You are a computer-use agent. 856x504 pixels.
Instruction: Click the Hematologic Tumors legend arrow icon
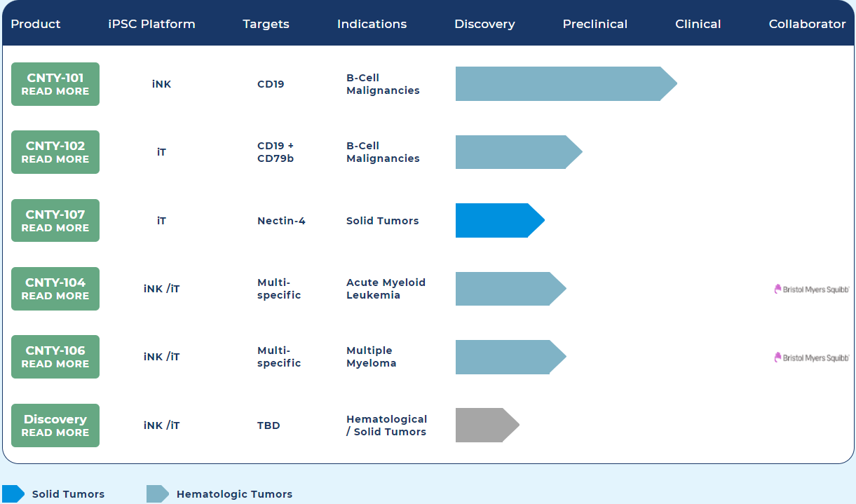tap(158, 494)
